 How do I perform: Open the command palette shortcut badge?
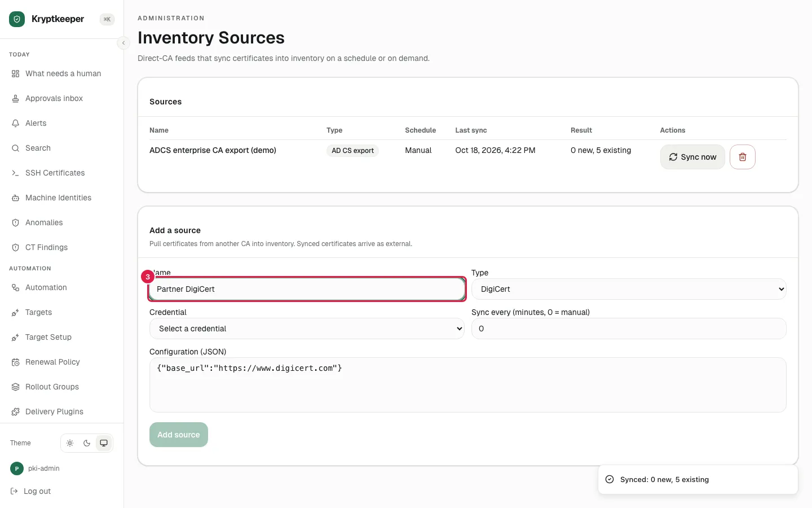107,19
